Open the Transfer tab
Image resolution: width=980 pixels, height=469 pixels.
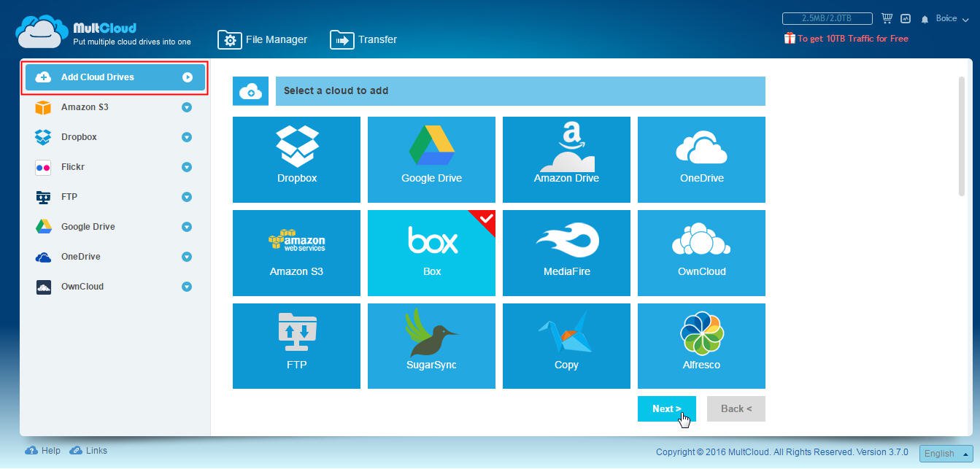click(363, 39)
